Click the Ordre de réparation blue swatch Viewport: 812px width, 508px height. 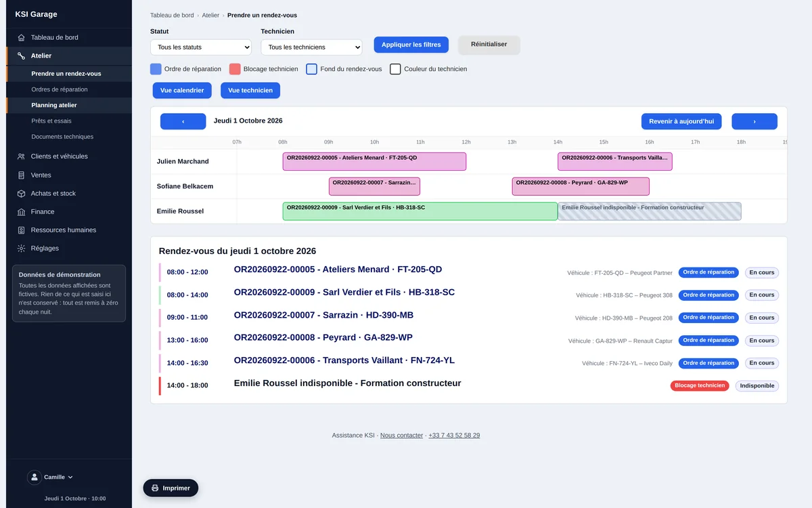point(156,69)
